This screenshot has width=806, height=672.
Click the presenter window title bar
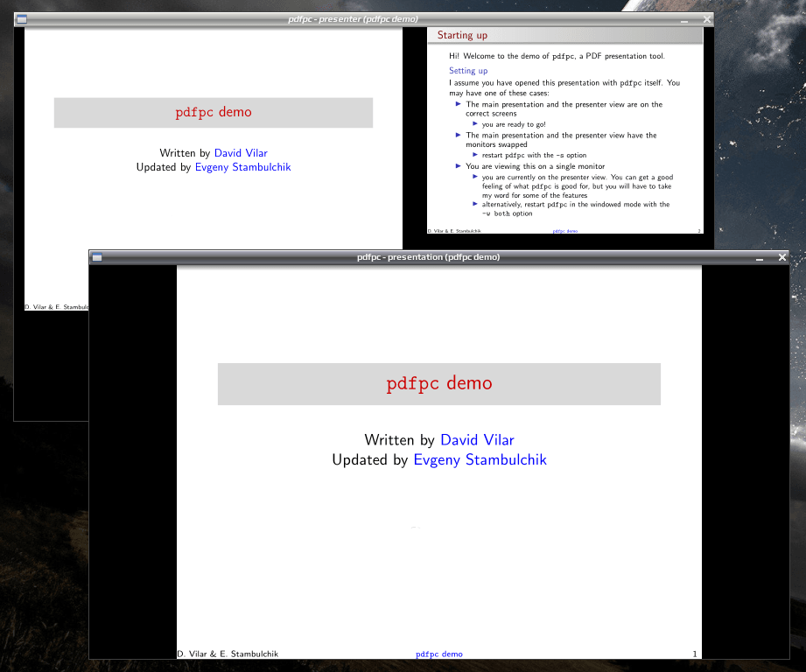click(353, 19)
